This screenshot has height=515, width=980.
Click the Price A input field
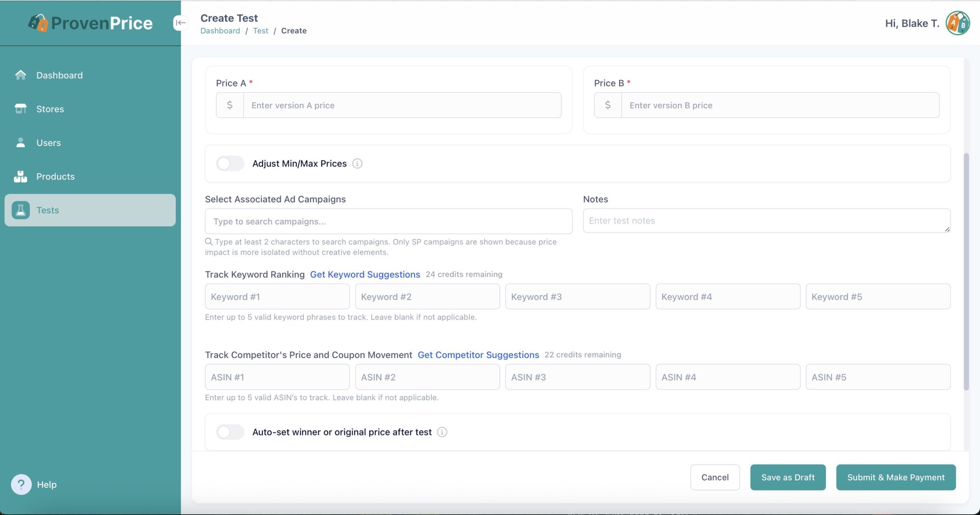[402, 105]
